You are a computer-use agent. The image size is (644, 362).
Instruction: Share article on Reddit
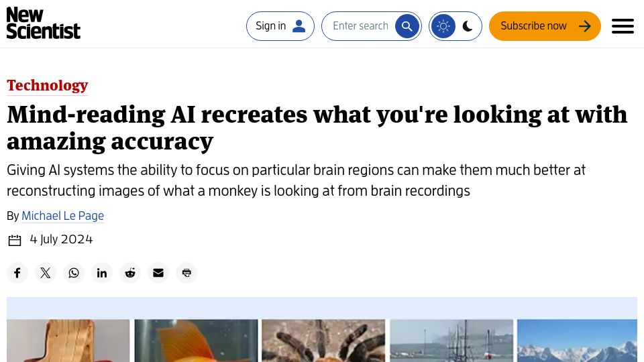click(130, 273)
